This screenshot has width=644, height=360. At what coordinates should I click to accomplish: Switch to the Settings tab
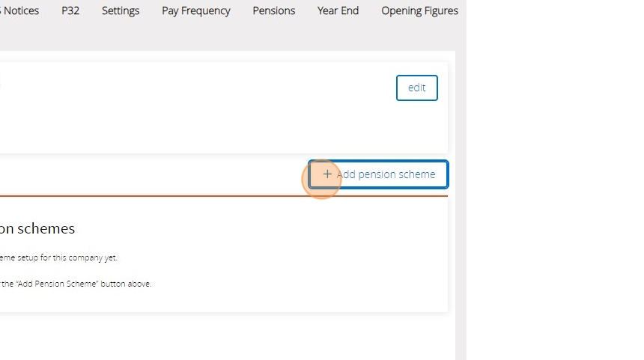click(x=121, y=10)
